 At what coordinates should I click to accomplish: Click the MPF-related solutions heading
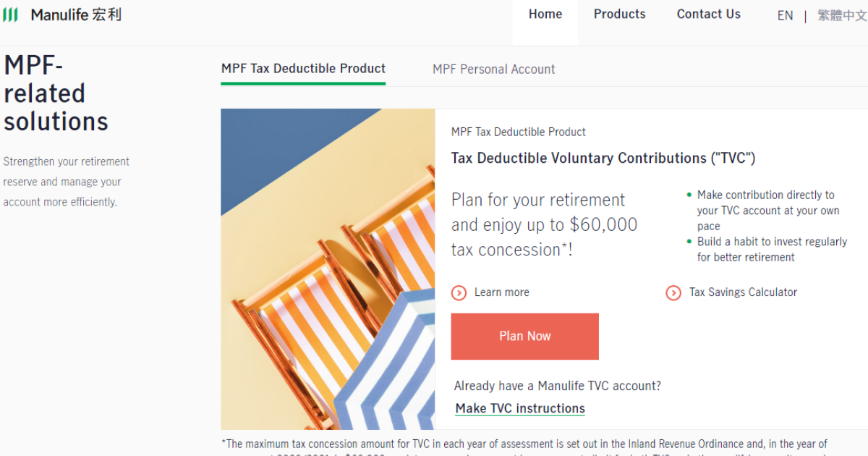(56, 93)
